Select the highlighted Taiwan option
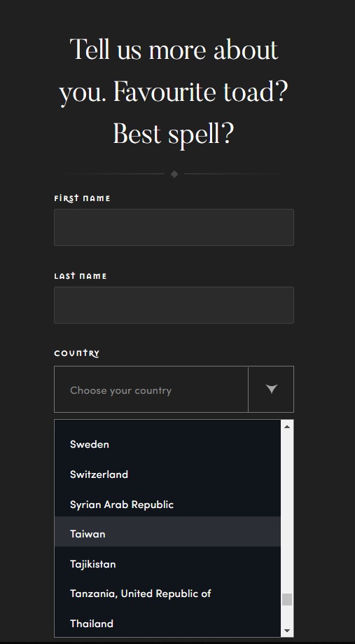The image size is (355, 644). coord(167,531)
